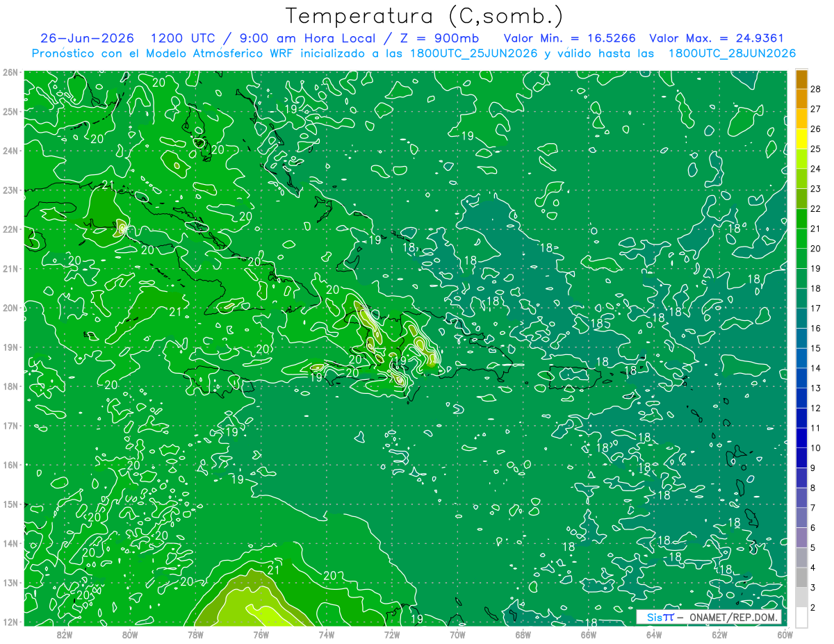
Task: Click the lime swatch between 23 and 24
Action: 801,179
